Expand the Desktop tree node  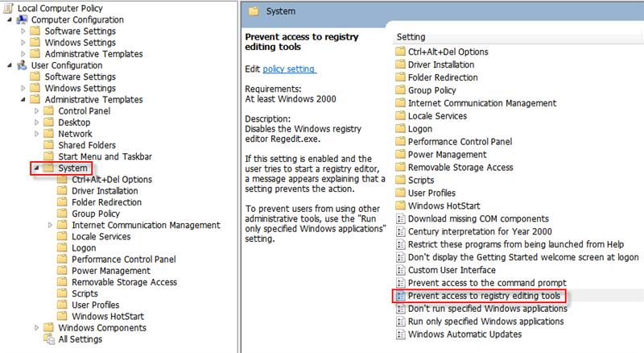pyautogui.click(x=36, y=123)
